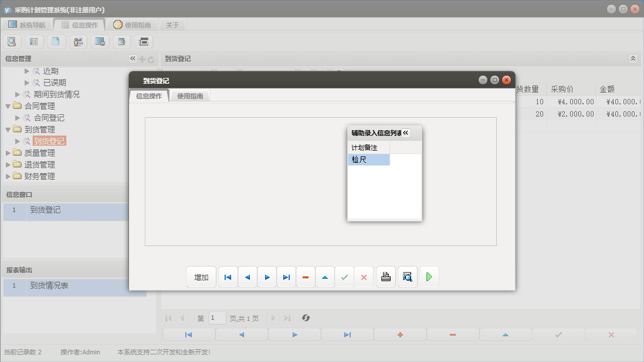
Task: Collapse the 信息管理 side panel
Action: coord(133,59)
